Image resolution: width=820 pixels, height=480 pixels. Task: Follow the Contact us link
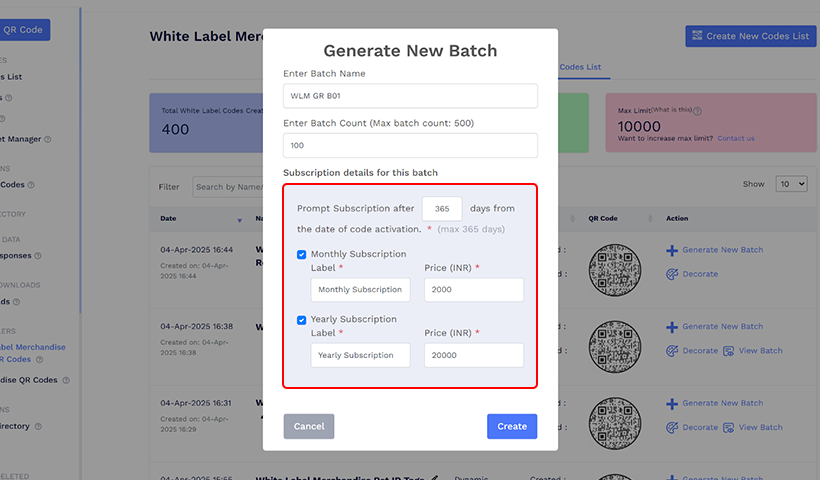coord(735,138)
